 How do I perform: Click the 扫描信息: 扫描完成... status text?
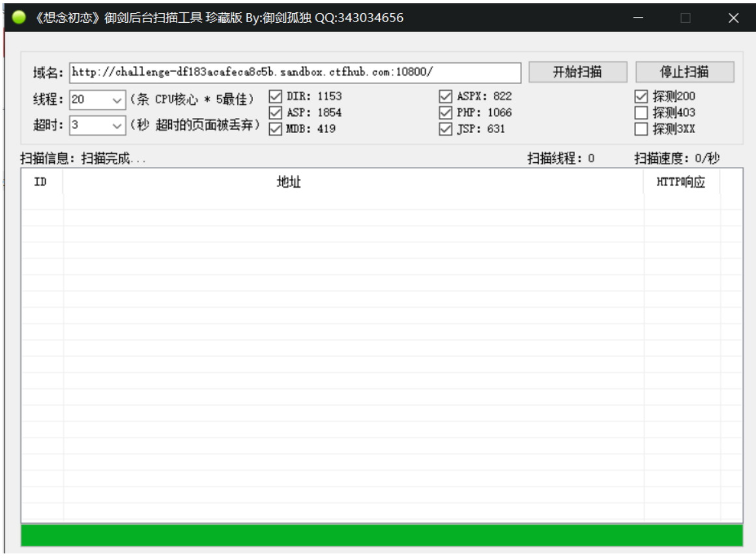(x=83, y=158)
